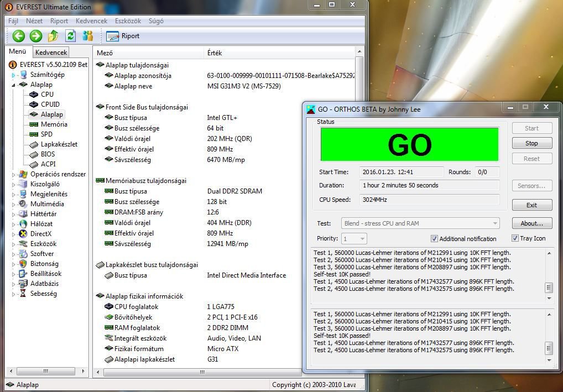
Task: Select the ACPI tree item
Action: click(x=48, y=164)
